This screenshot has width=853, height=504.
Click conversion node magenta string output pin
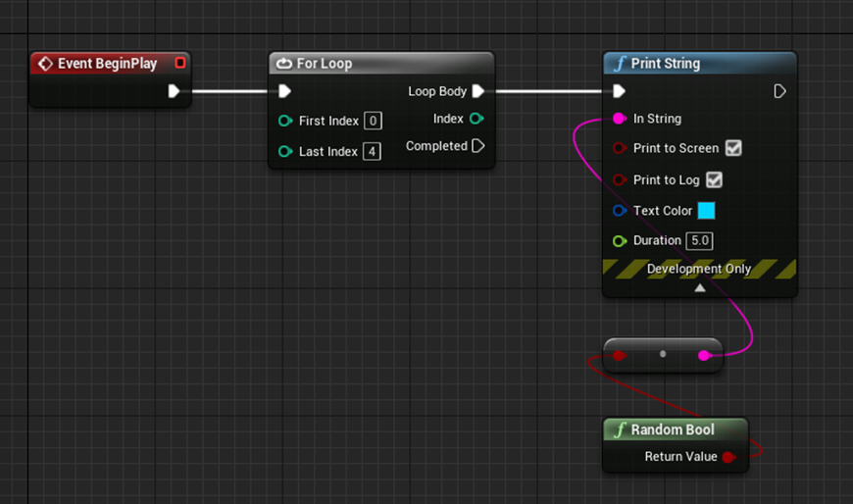704,355
